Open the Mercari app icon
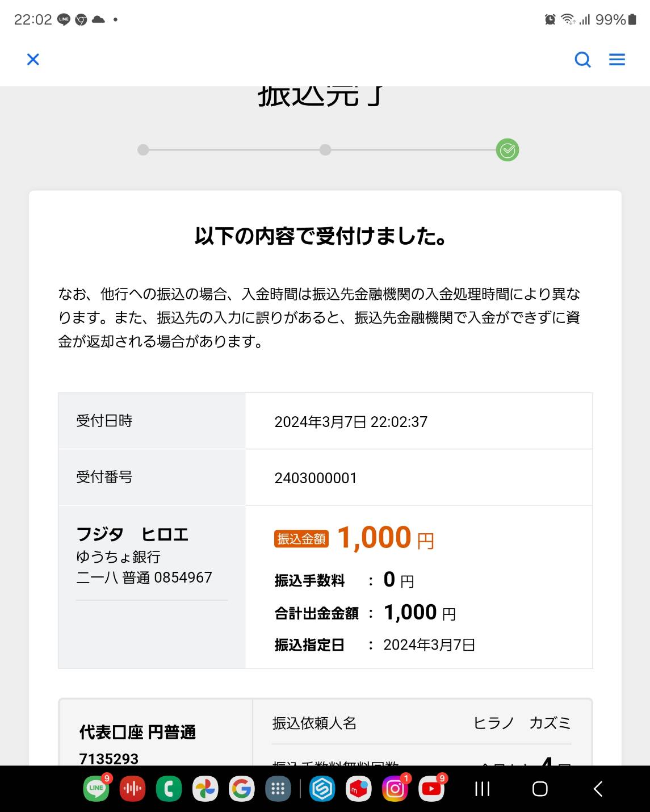The height and width of the screenshot is (812, 650). click(x=359, y=789)
